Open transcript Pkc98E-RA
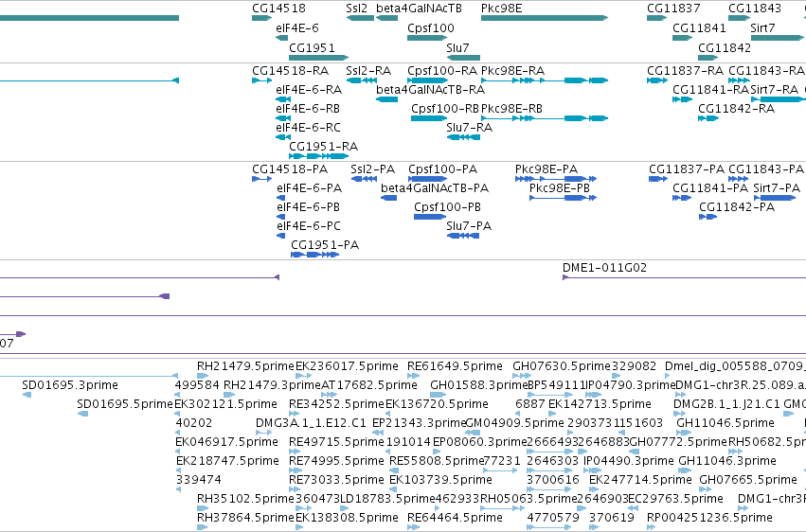The image size is (806, 532). tap(513, 70)
